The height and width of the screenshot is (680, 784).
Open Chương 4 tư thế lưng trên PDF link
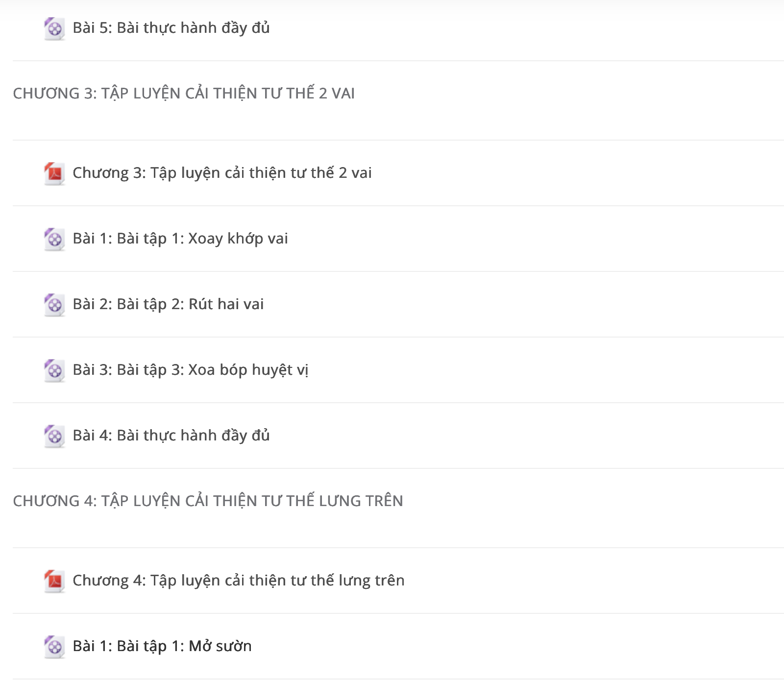click(x=239, y=581)
